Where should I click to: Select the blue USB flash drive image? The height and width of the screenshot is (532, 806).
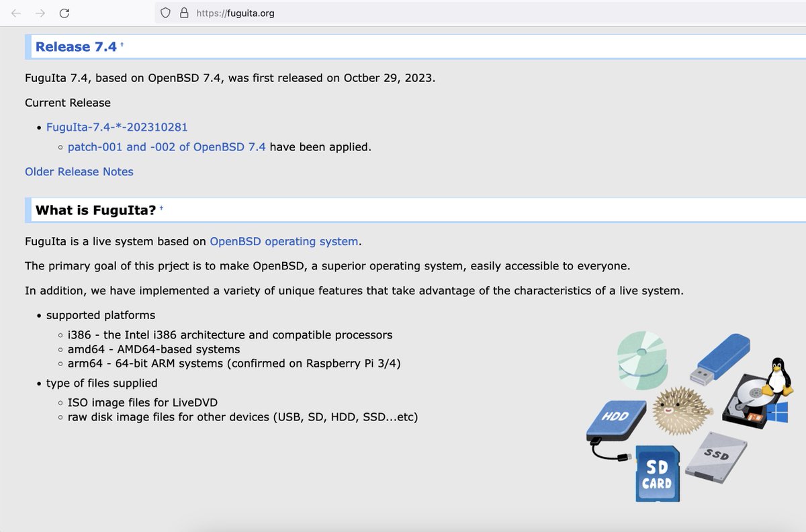tap(719, 359)
